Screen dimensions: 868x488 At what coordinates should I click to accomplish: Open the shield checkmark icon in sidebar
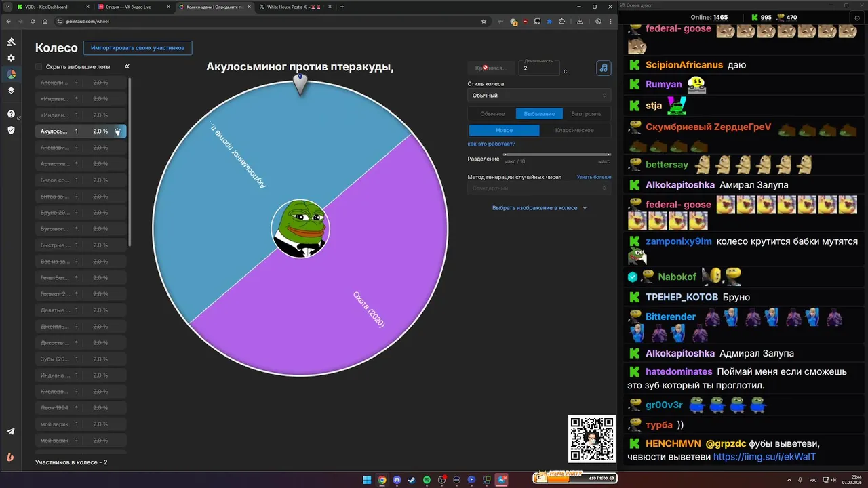point(11,130)
